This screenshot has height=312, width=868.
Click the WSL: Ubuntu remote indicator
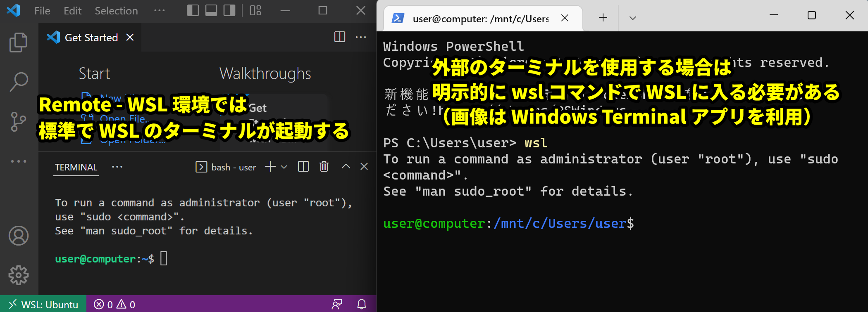(x=43, y=305)
